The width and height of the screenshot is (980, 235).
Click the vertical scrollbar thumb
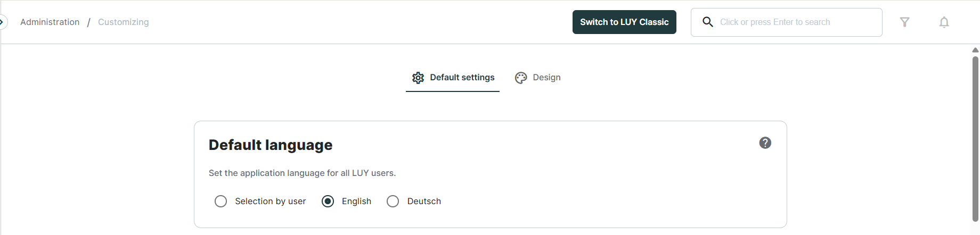click(975, 138)
